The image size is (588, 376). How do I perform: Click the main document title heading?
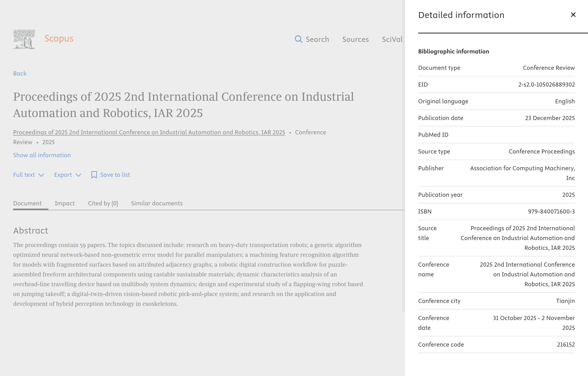point(183,105)
